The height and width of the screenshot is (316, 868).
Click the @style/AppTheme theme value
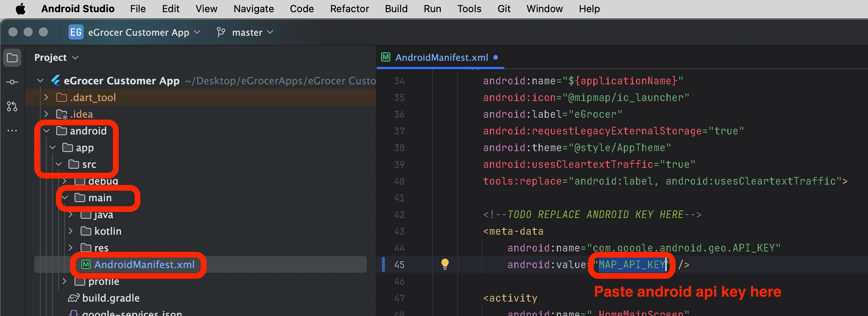click(620, 148)
